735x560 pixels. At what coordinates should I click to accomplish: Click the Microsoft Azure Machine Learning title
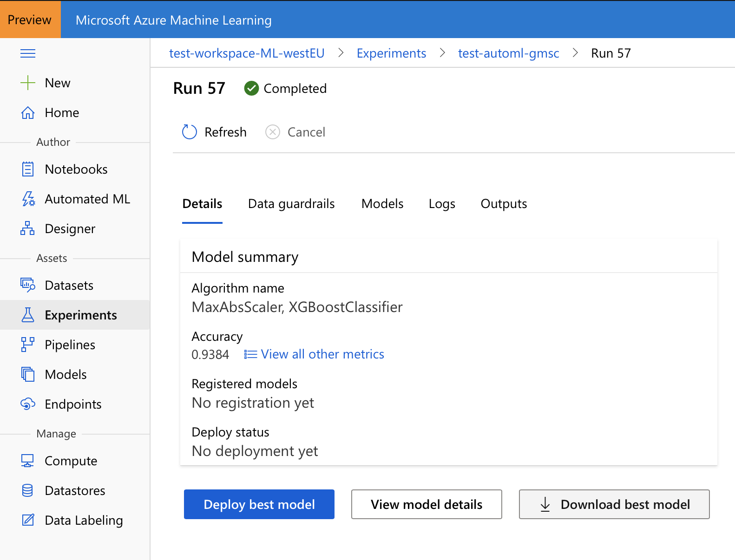(x=174, y=20)
